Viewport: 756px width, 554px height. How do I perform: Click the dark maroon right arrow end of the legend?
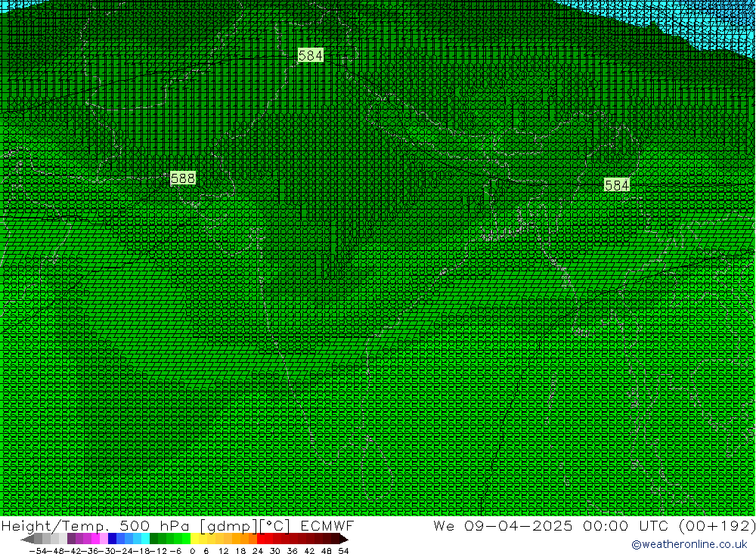344,538
